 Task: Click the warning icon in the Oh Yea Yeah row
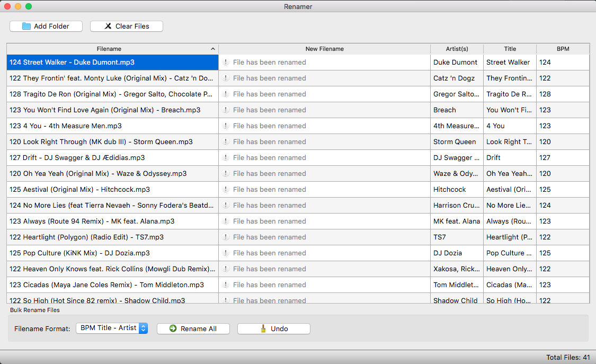pos(226,174)
